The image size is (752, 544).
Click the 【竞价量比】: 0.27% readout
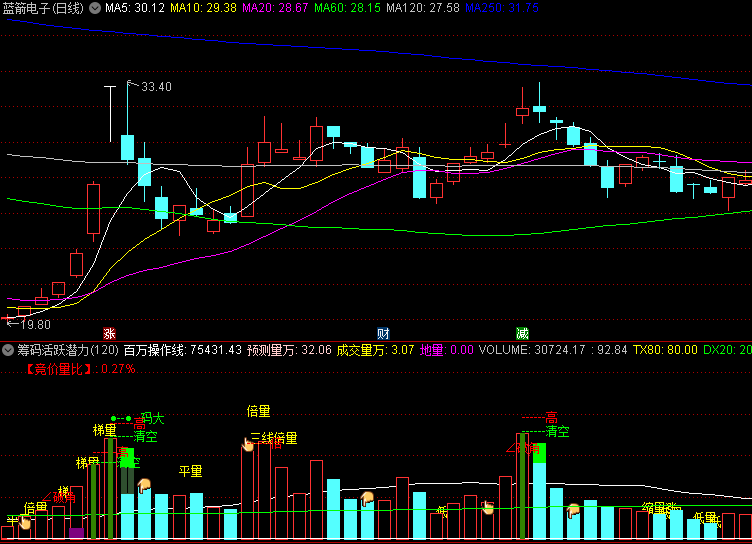point(80,369)
